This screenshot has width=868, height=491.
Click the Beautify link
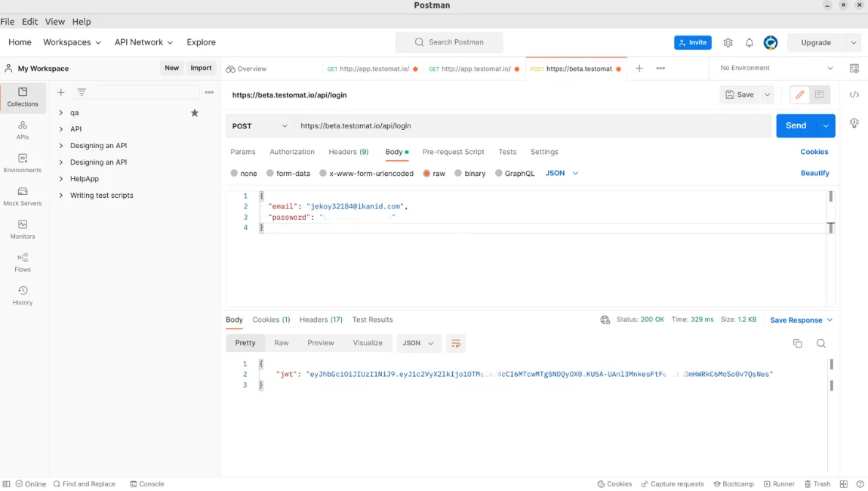[814, 174]
